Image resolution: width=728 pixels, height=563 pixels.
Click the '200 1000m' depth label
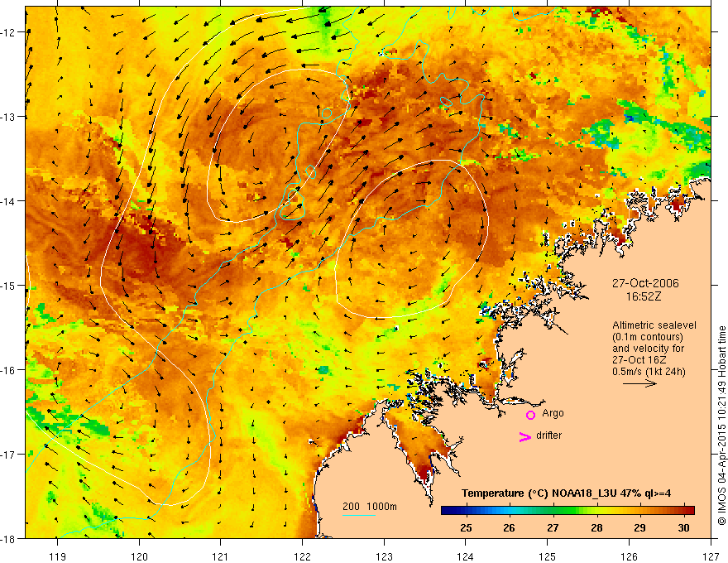click(370, 507)
